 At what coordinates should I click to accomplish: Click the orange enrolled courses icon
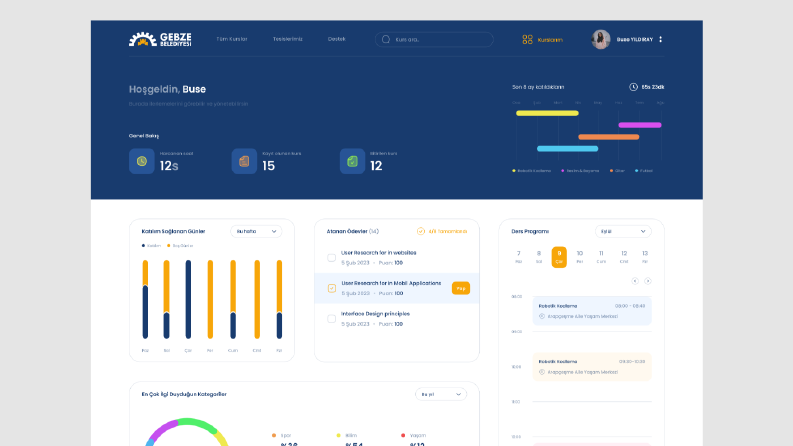244,161
